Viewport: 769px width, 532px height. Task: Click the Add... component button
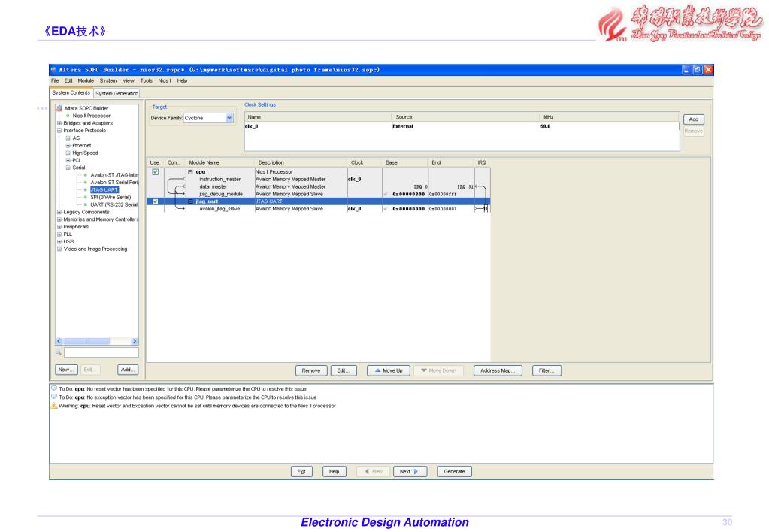[x=128, y=370]
